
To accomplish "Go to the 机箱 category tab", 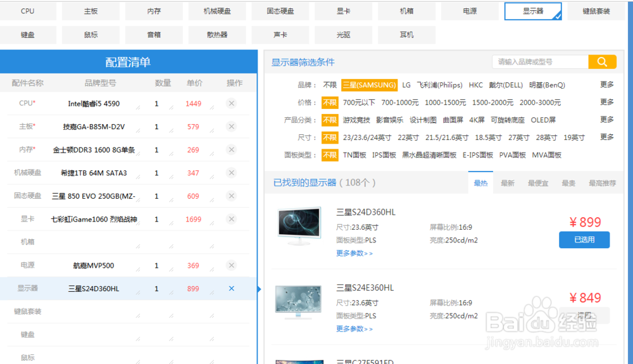I will click(406, 11).
